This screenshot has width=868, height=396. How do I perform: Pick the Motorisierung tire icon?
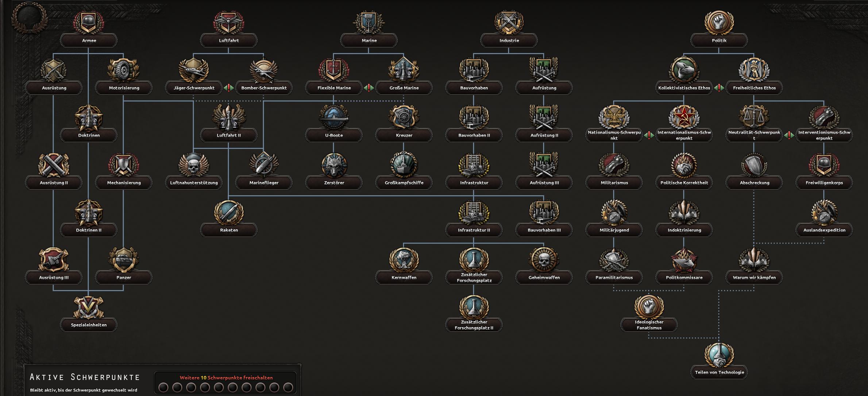tap(124, 70)
